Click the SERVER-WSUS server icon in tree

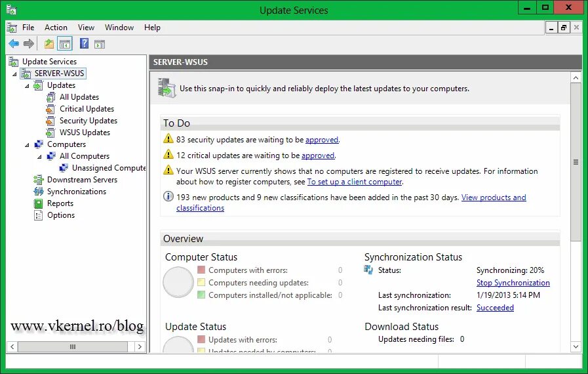26,73
